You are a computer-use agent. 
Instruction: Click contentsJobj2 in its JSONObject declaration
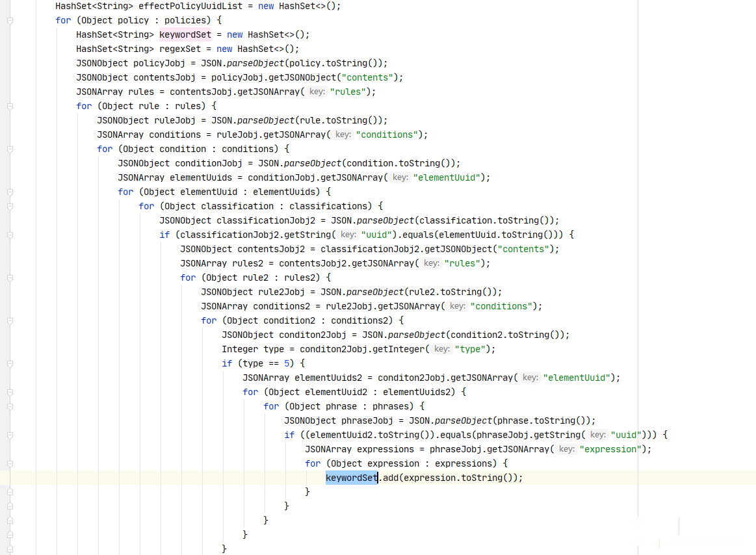tap(271, 250)
